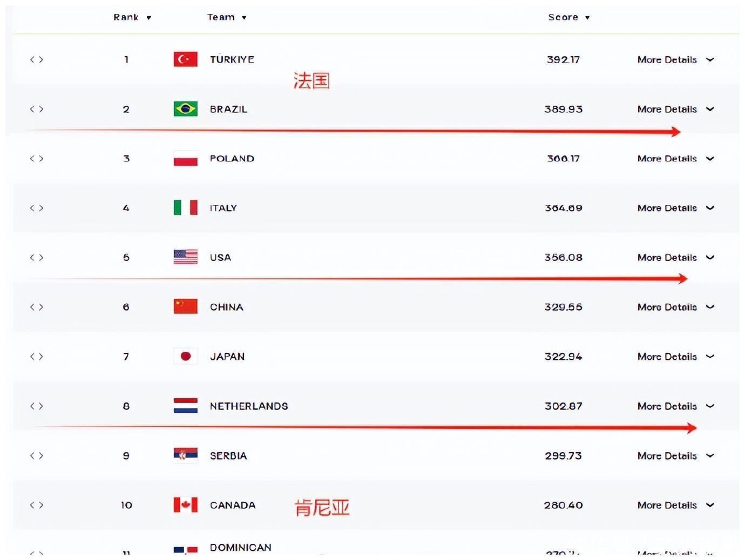Click Italy's score value 364.69
This screenshot has height=560, width=745.
pos(563,208)
